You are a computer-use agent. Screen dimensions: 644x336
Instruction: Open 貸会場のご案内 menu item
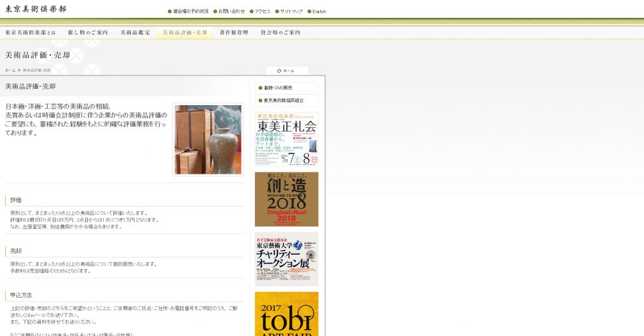pyautogui.click(x=280, y=33)
